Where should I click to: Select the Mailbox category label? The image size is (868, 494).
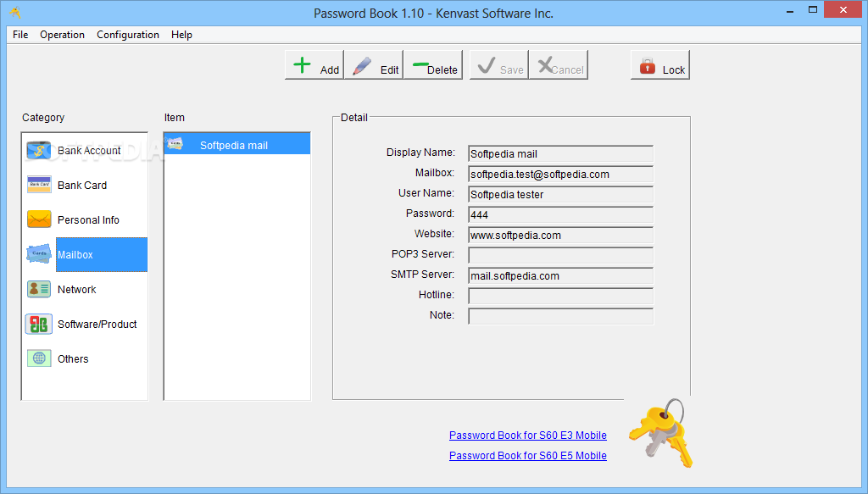pyautogui.click(x=75, y=254)
